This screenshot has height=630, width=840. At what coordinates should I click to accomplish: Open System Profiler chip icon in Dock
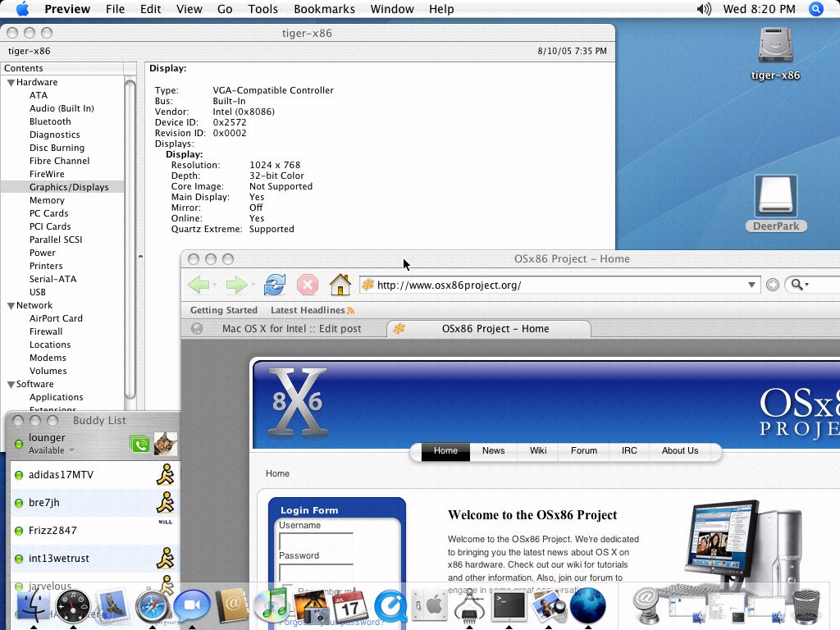469,606
